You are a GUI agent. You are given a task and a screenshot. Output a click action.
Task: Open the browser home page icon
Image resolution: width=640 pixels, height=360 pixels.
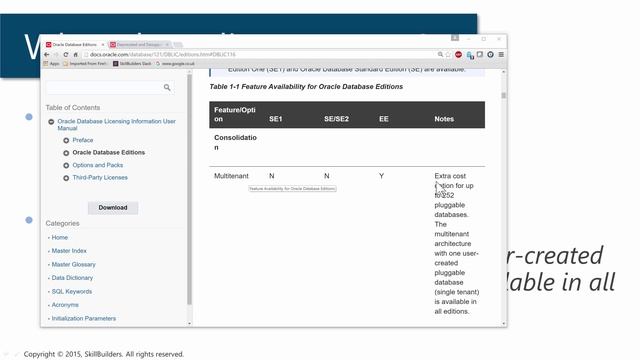click(x=76, y=54)
